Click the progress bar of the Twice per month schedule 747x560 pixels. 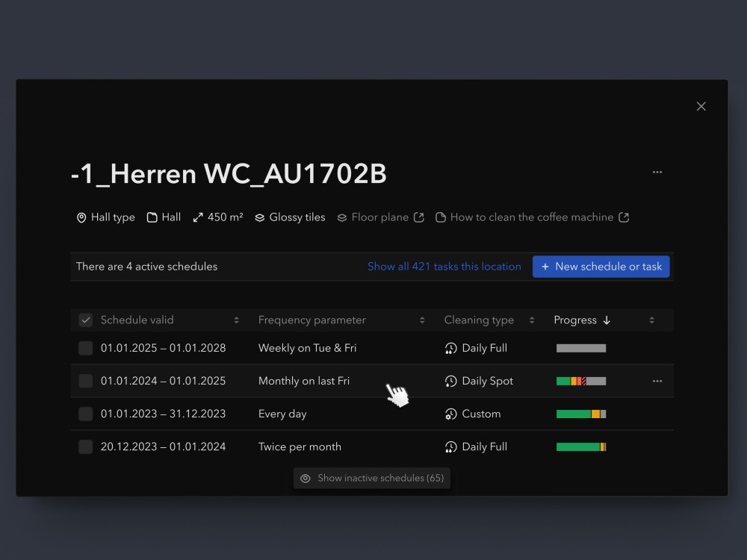click(x=581, y=447)
